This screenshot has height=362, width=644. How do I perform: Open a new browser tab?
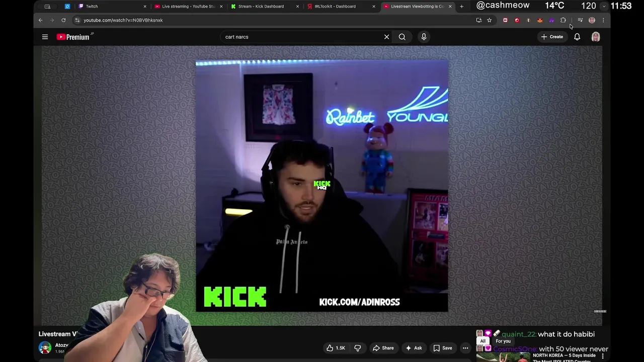[x=461, y=7]
